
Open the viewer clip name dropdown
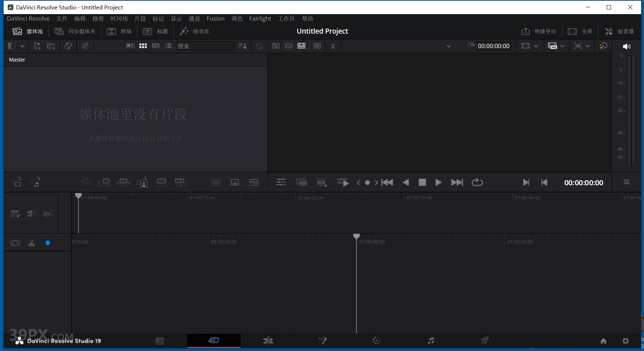pyautogui.click(x=449, y=46)
